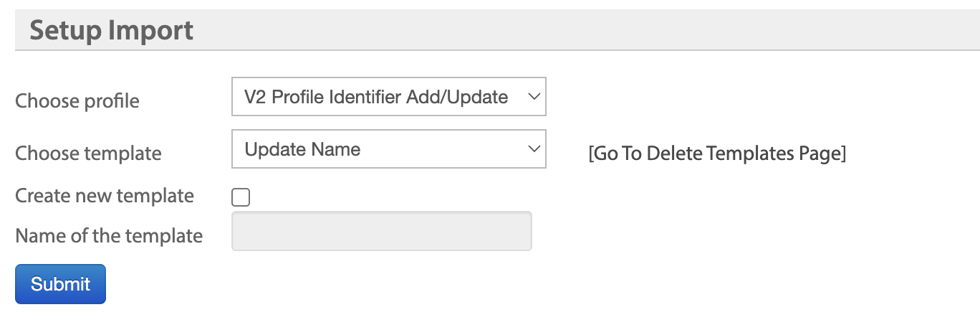Open the Choose profile combo box
Viewport: 980px width, 330px height.
click(389, 97)
